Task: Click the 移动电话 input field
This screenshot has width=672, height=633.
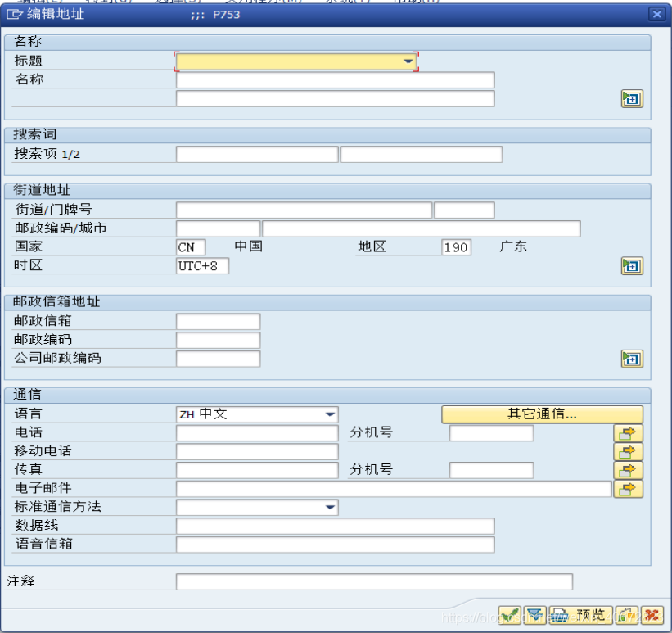Action: pos(257,451)
